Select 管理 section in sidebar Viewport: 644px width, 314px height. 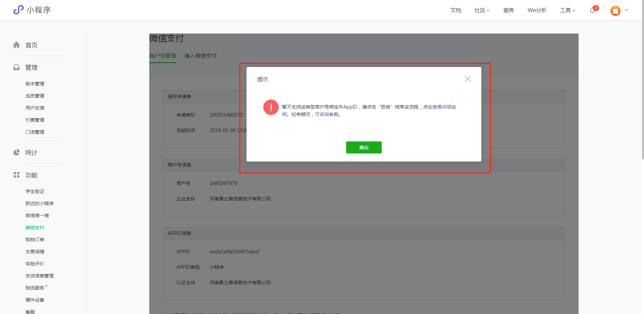click(x=32, y=68)
